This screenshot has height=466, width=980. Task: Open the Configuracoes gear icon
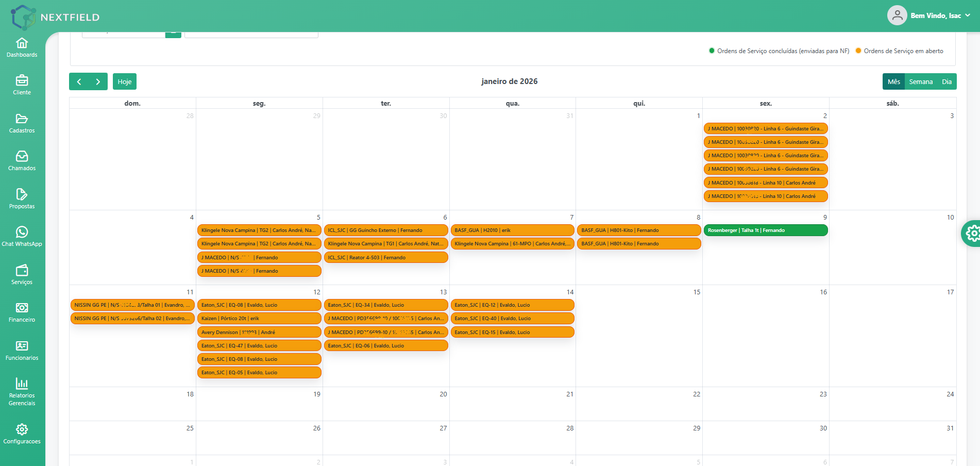pos(22,429)
